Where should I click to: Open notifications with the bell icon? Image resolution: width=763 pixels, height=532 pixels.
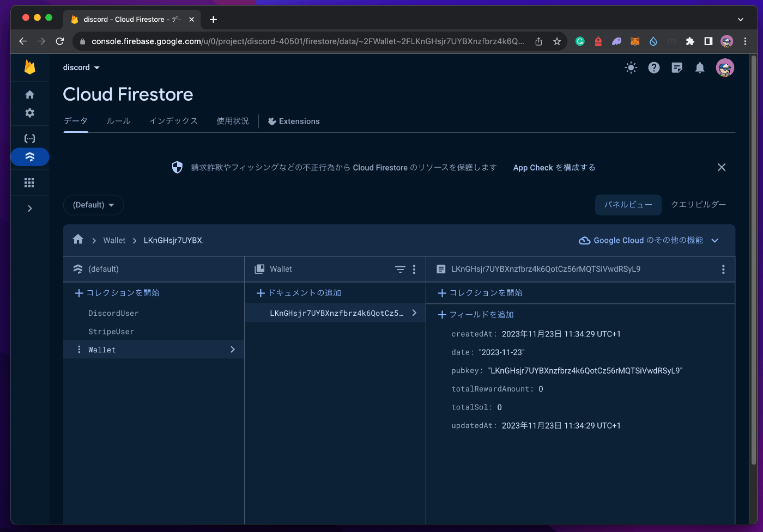pyautogui.click(x=700, y=68)
